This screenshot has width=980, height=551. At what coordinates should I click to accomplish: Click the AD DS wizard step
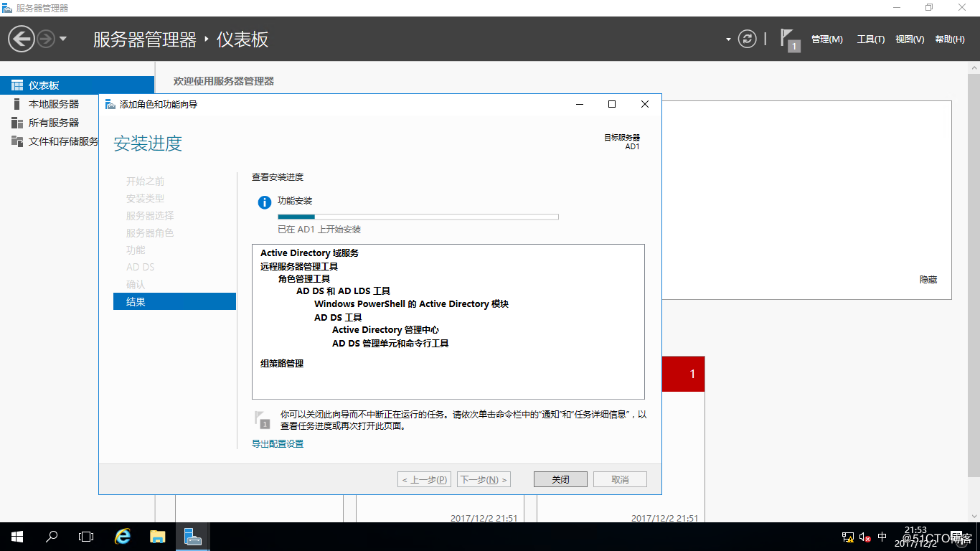(141, 268)
